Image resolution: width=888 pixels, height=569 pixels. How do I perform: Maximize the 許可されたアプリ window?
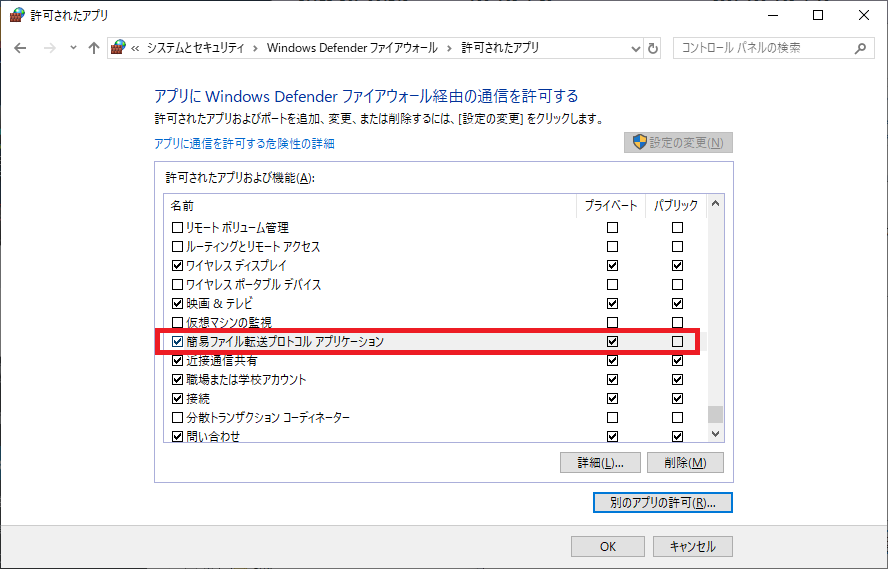[x=818, y=15]
